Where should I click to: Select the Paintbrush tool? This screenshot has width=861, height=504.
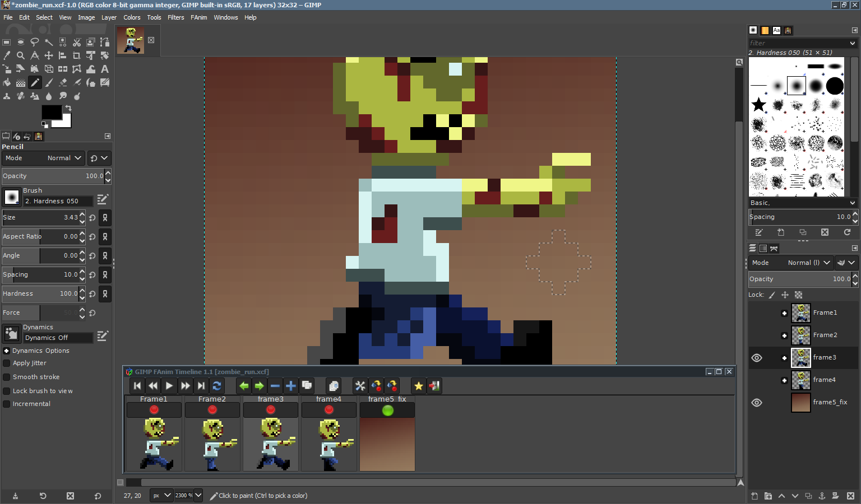pos(49,82)
